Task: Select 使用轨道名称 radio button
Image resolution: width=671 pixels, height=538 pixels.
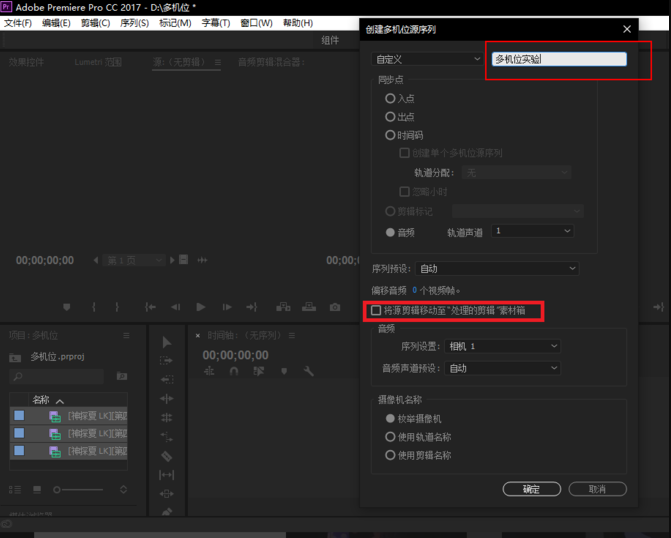Action: (390, 437)
